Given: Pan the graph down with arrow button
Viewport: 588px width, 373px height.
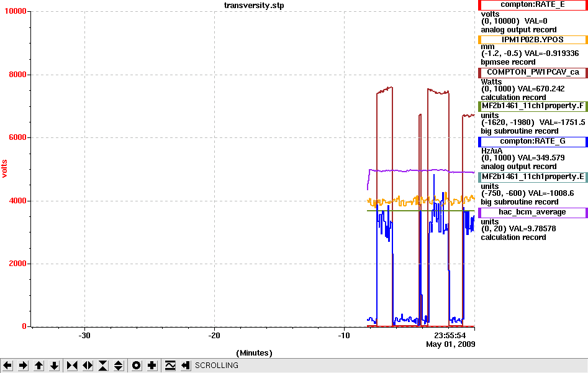Looking at the screenshot, I should (55, 366).
